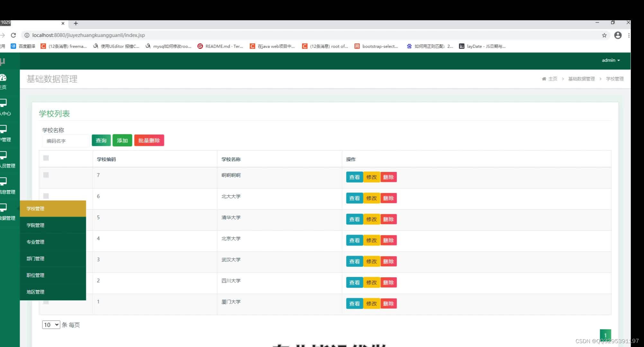This screenshot has width=644, height=347.
Task: Close the current browser tab
Action: (x=63, y=23)
